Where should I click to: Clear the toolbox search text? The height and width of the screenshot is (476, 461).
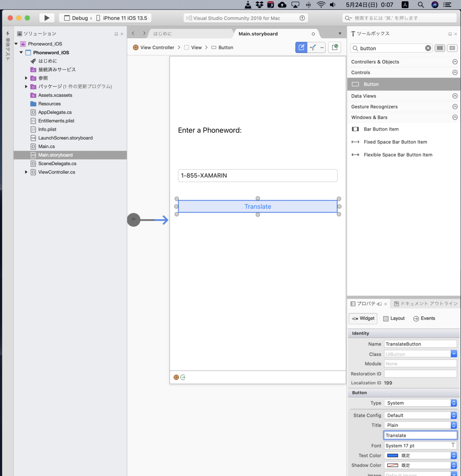pyautogui.click(x=428, y=48)
